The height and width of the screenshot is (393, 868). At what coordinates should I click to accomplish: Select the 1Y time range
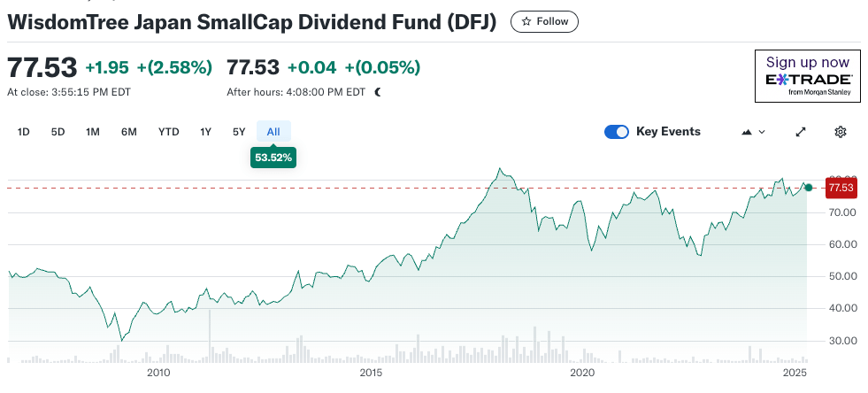pyautogui.click(x=205, y=132)
